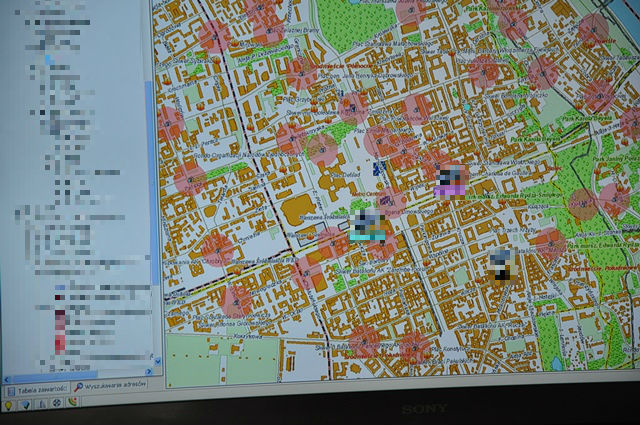640x425 pixels.
Task: Click the round globe icon in bottom toolbar
Action: (x=57, y=403)
